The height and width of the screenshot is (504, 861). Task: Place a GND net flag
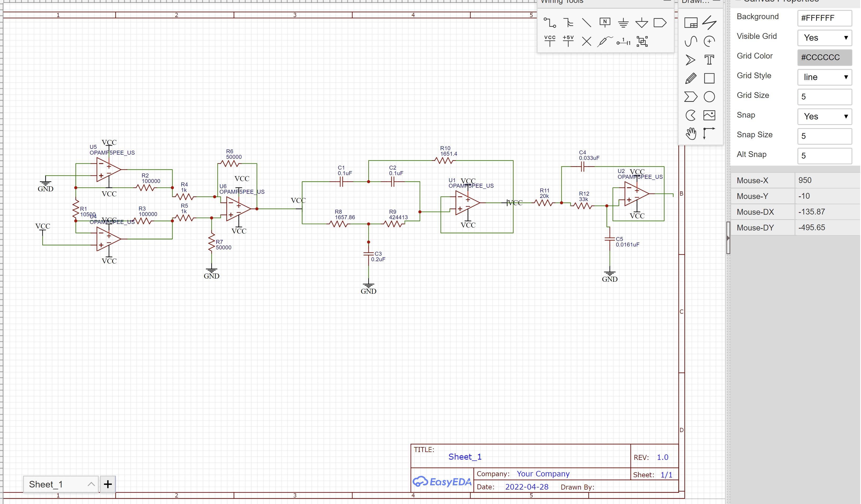(623, 23)
